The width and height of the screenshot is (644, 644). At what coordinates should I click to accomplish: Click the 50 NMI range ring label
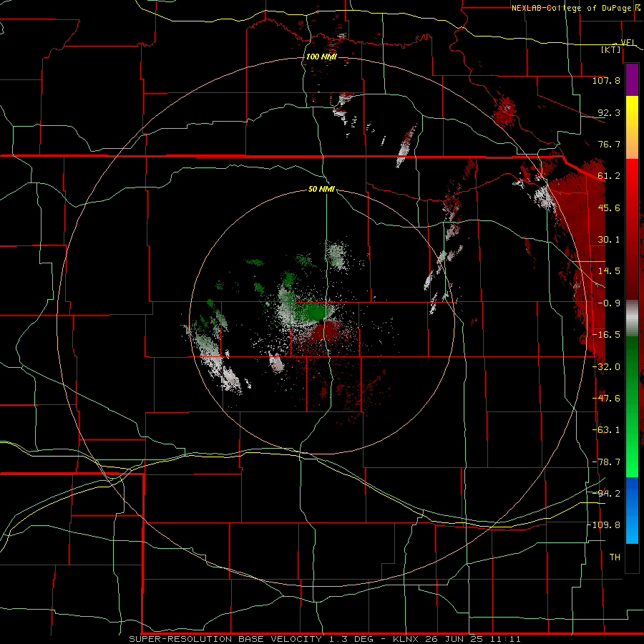pyautogui.click(x=321, y=189)
